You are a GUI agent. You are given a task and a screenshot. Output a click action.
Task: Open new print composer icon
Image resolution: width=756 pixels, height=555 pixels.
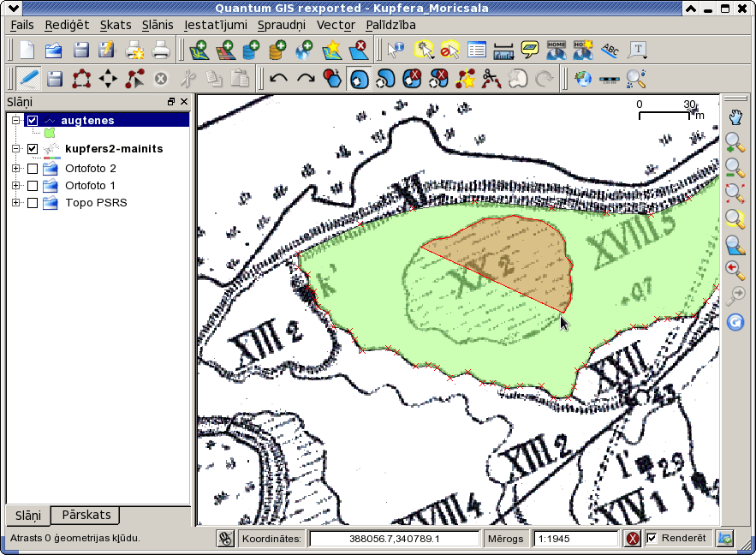[134, 50]
